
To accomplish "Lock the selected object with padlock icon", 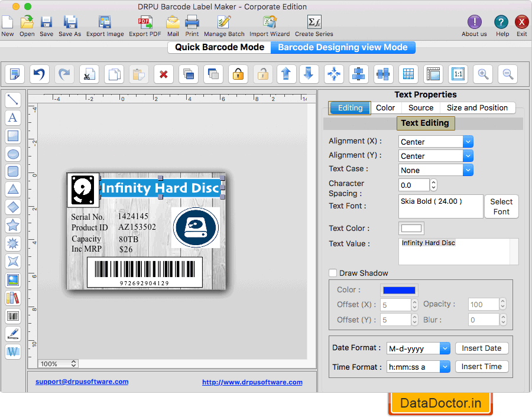I will pos(238,74).
